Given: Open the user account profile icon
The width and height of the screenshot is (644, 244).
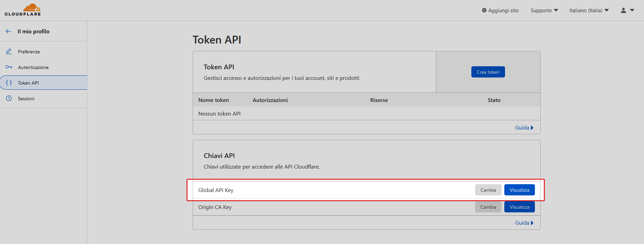Looking at the screenshot, I should [x=623, y=10].
